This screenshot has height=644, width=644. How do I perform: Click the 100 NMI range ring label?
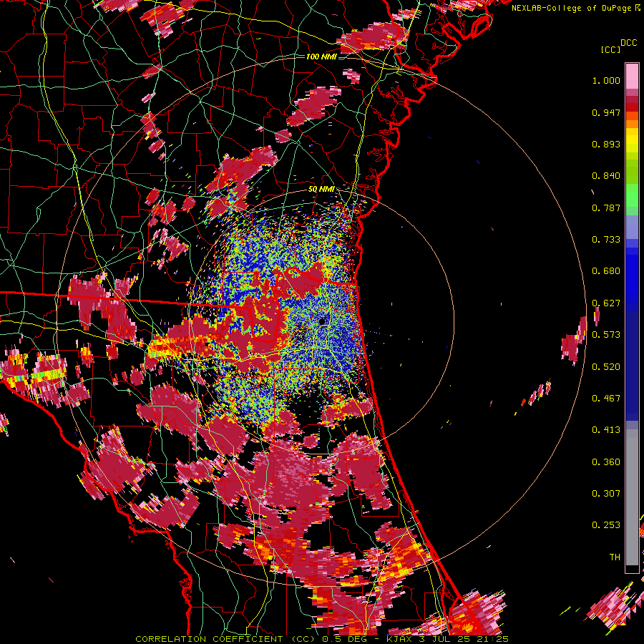(x=321, y=57)
